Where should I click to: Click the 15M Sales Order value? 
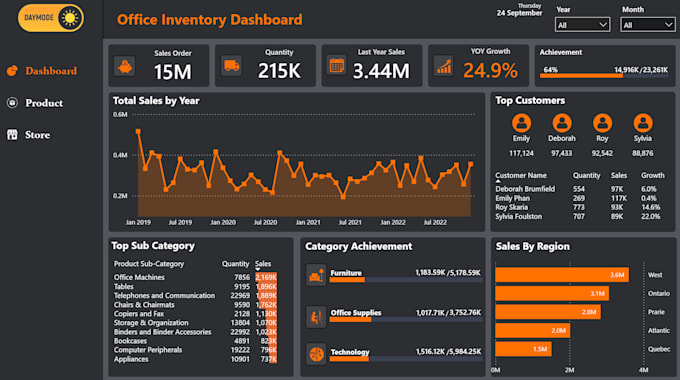click(172, 72)
